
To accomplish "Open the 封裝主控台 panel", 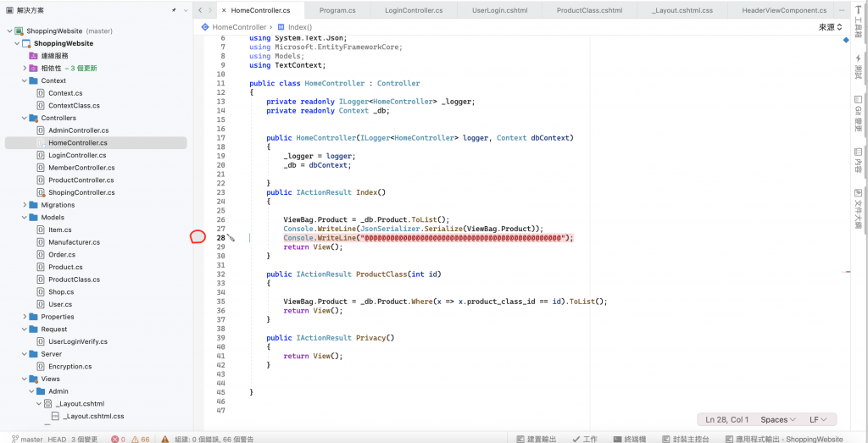I will 685,439.
